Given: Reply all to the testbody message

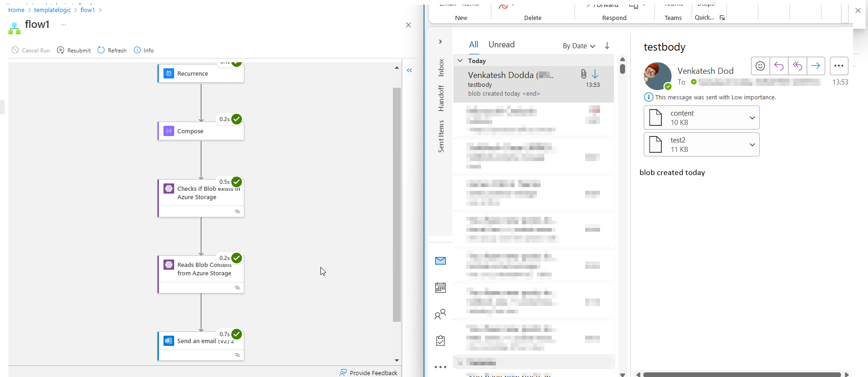Looking at the screenshot, I should click(x=797, y=66).
